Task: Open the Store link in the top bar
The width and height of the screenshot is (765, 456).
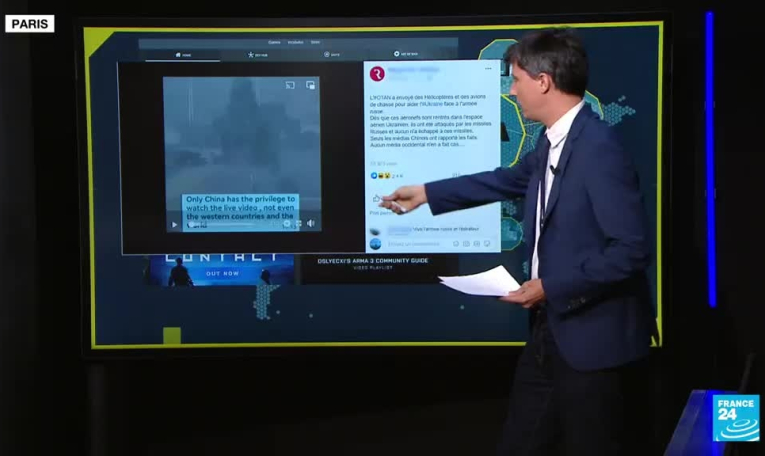Action: pos(316,42)
